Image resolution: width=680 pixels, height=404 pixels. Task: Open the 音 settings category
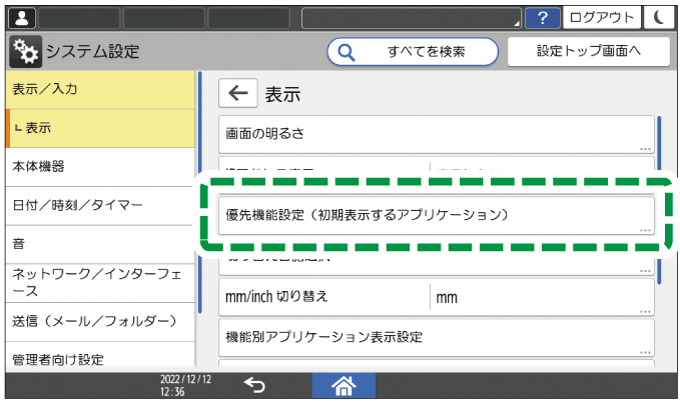[100, 244]
